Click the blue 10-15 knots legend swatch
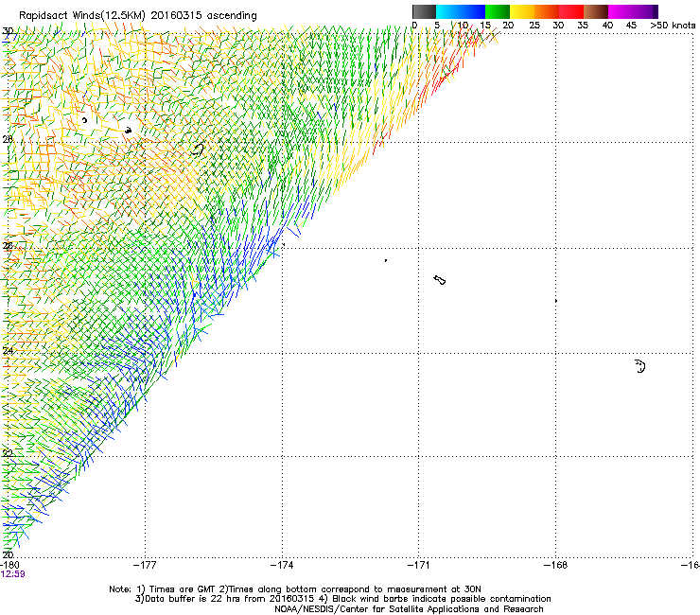 tap(473, 11)
